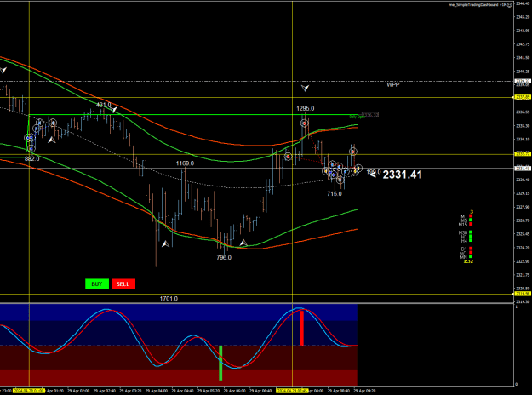Click the highlighted 2024.04.29 07:45 time label
The height and width of the screenshot is (395, 532).
tap(292, 391)
